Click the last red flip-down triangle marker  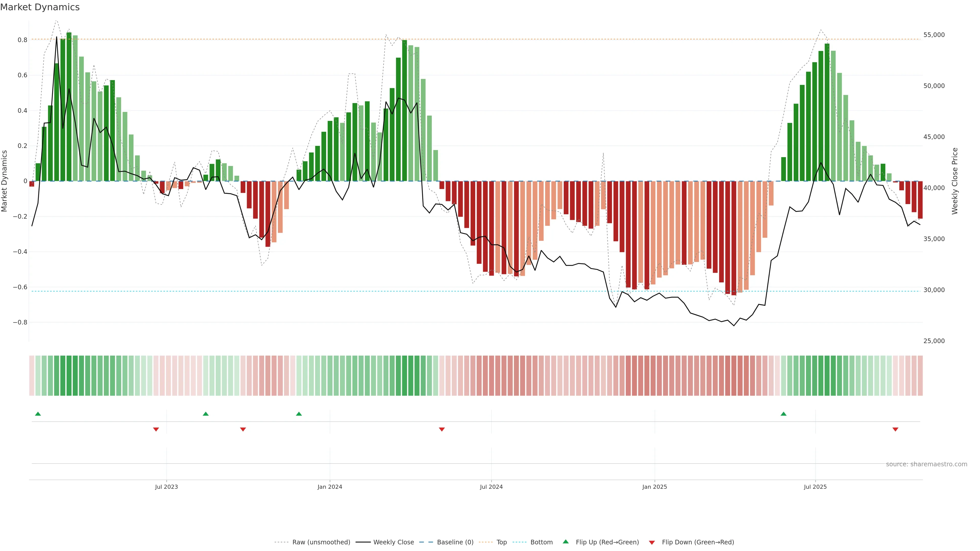pos(895,429)
